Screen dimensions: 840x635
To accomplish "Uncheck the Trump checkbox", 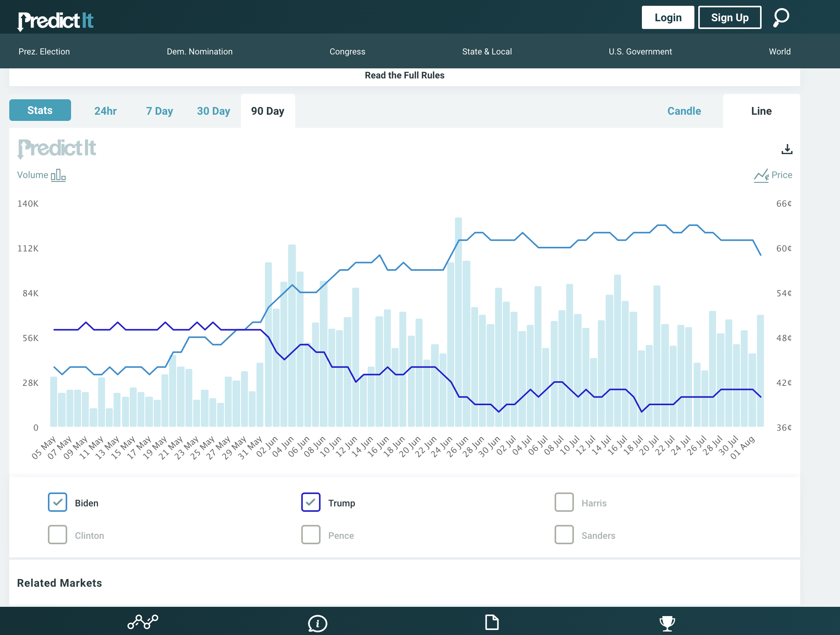I will point(311,502).
